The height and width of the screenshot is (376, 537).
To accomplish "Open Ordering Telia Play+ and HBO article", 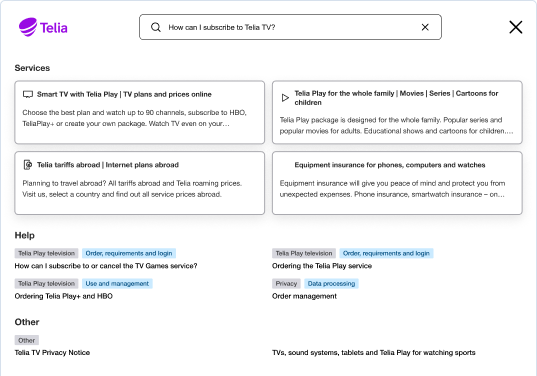I will pos(63,296).
